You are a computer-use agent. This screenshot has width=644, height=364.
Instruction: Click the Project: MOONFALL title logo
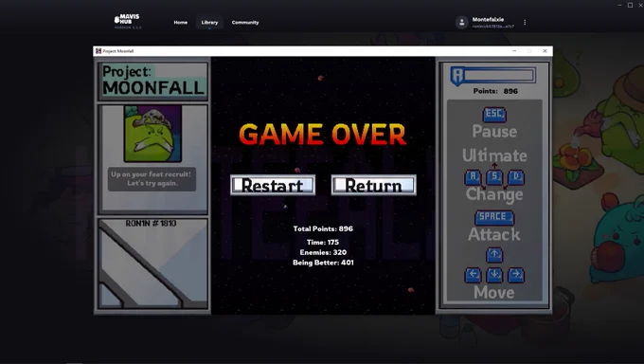coord(153,80)
